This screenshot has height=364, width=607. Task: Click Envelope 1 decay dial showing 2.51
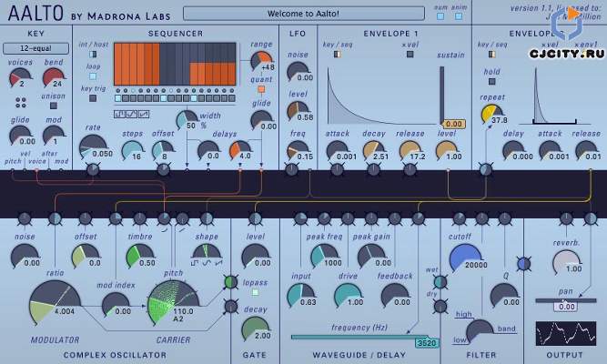tap(374, 151)
